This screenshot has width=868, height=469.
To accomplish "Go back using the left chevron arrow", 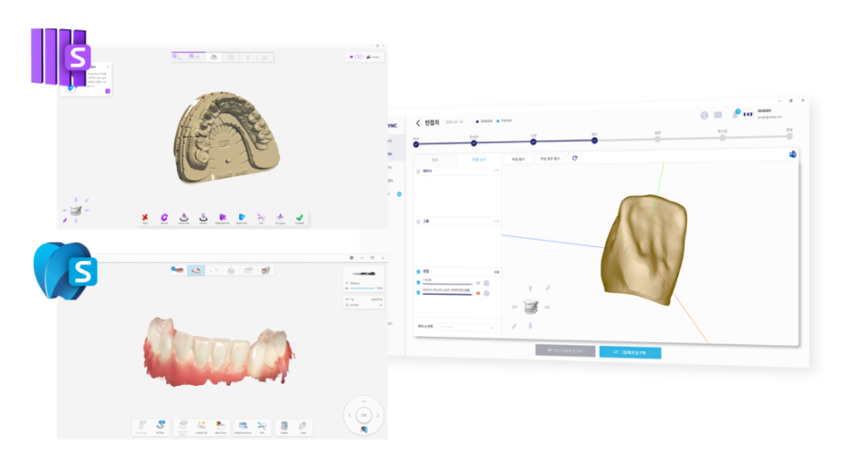I will pyautogui.click(x=419, y=122).
